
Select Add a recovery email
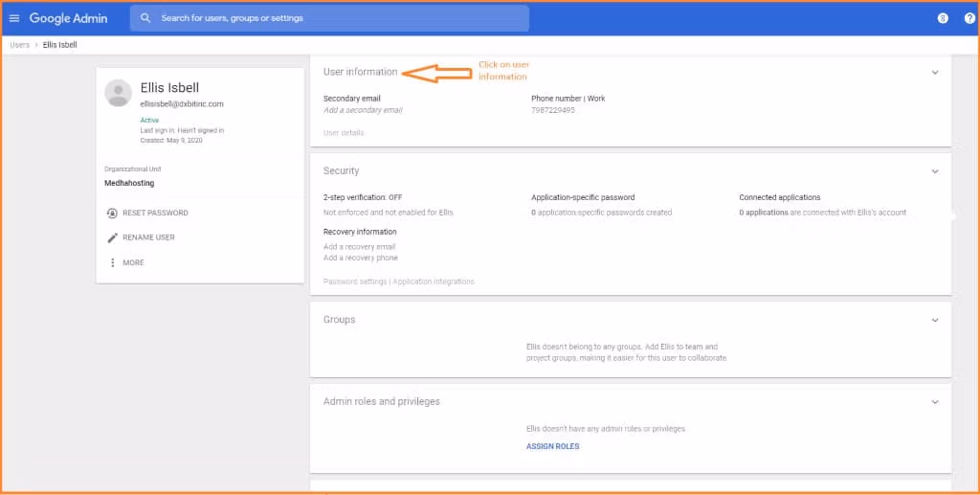pos(359,247)
